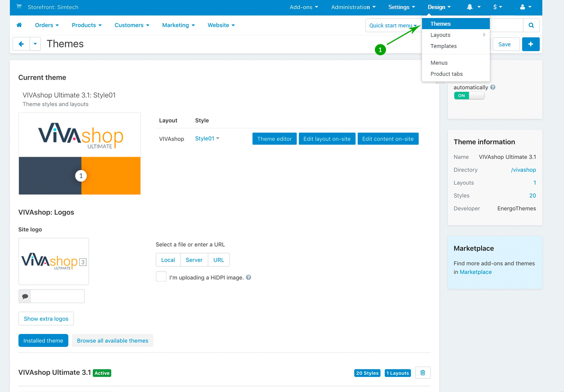The width and height of the screenshot is (564, 392).
Task: Select Templates in Design menu
Action: coord(456,46)
